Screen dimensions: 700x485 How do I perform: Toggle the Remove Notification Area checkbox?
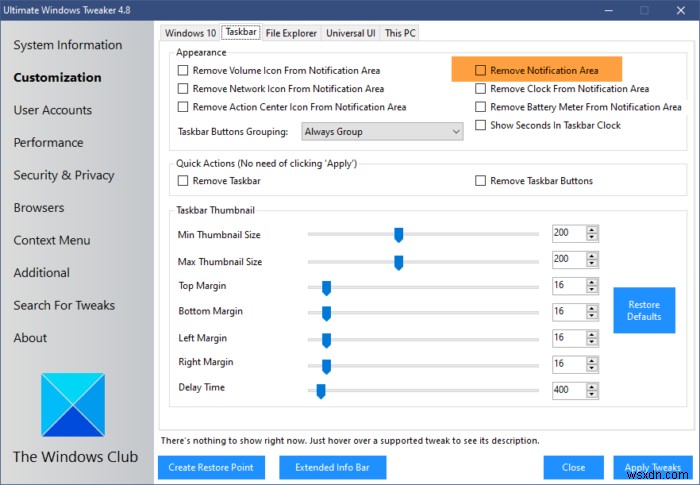(x=480, y=71)
